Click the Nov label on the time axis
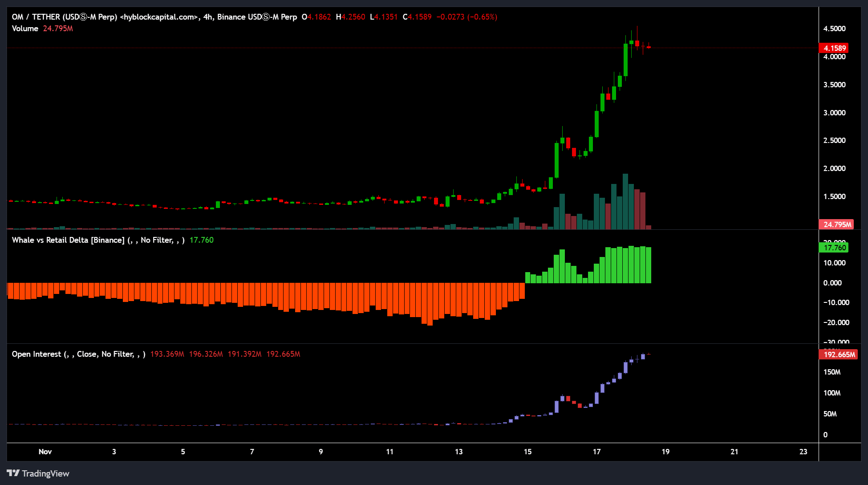Viewport: 868px width, 485px height. [x=45, y=452]
